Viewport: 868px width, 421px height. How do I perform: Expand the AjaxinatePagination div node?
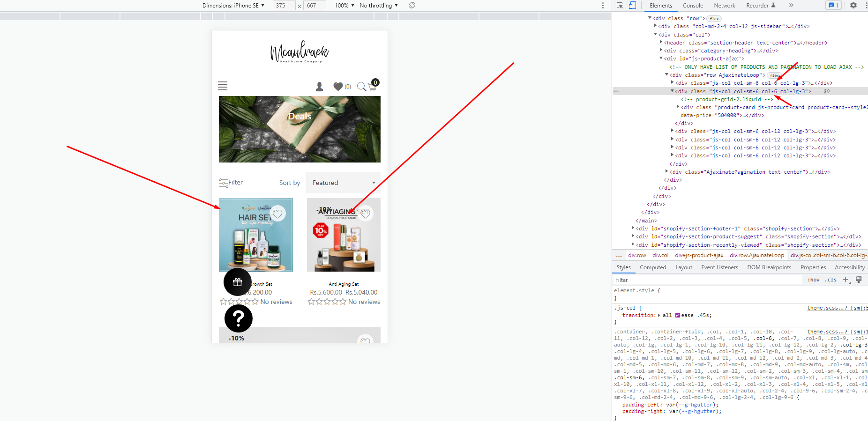coord(666,171)
